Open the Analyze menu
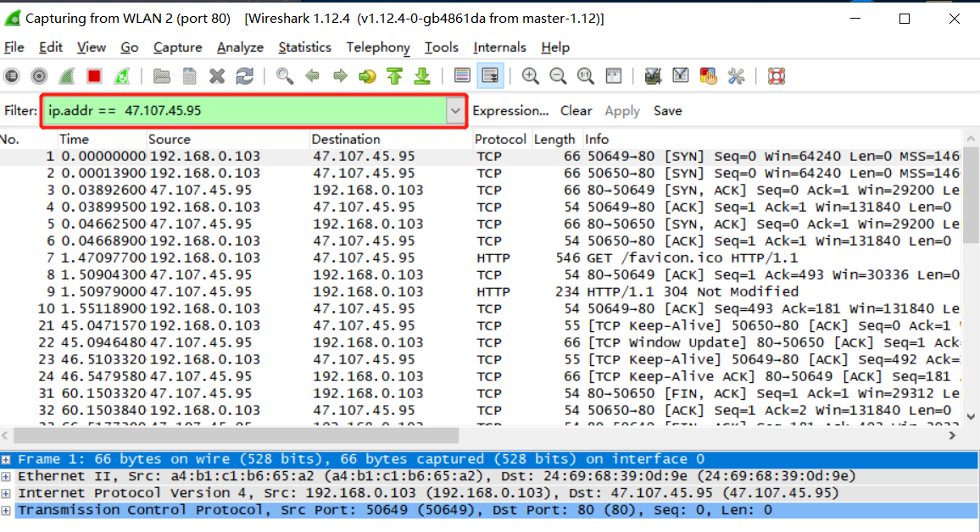The height and width of the screenshot is (532, 980). click(x=240, y=47)
